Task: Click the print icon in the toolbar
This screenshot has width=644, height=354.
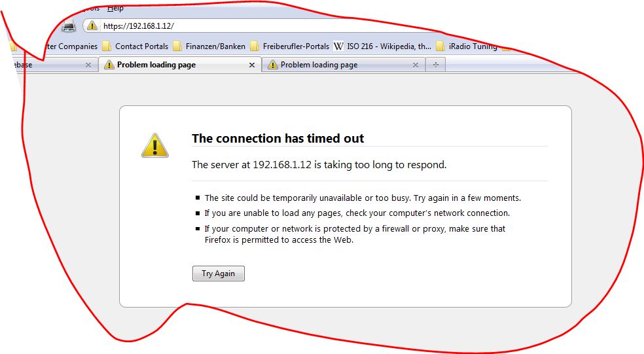Action: coord(68,26)
